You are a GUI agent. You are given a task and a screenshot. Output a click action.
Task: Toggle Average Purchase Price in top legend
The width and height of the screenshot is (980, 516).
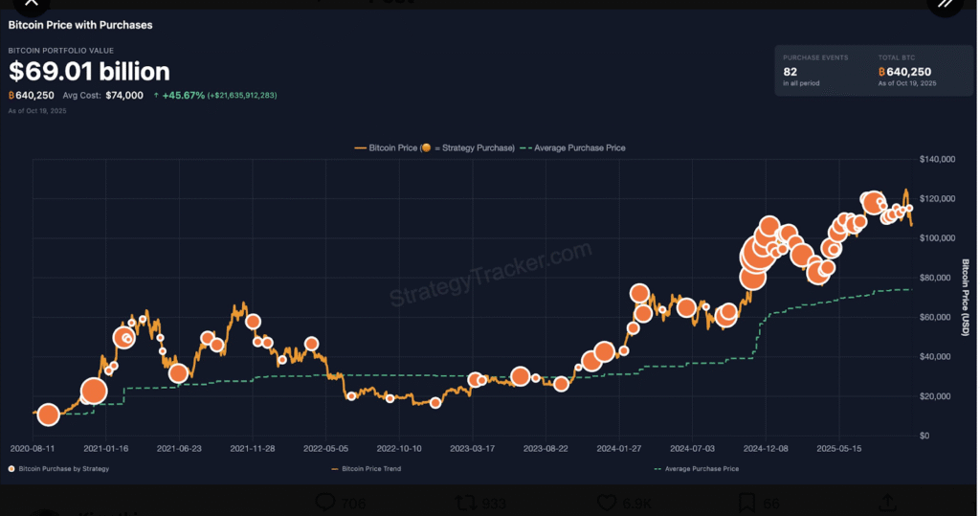(x=576, y=148)
